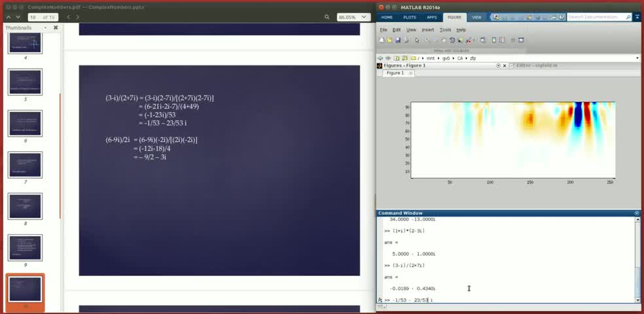The width and height of the screenshot is (644, 314).
Task: Select page 8 thumbnail
Action: pos(25,206)
